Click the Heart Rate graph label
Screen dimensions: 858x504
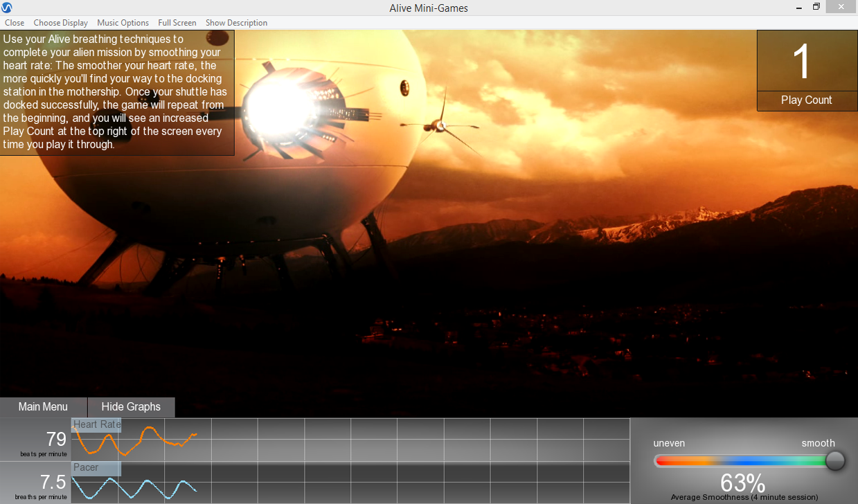(x=96, y=425)
